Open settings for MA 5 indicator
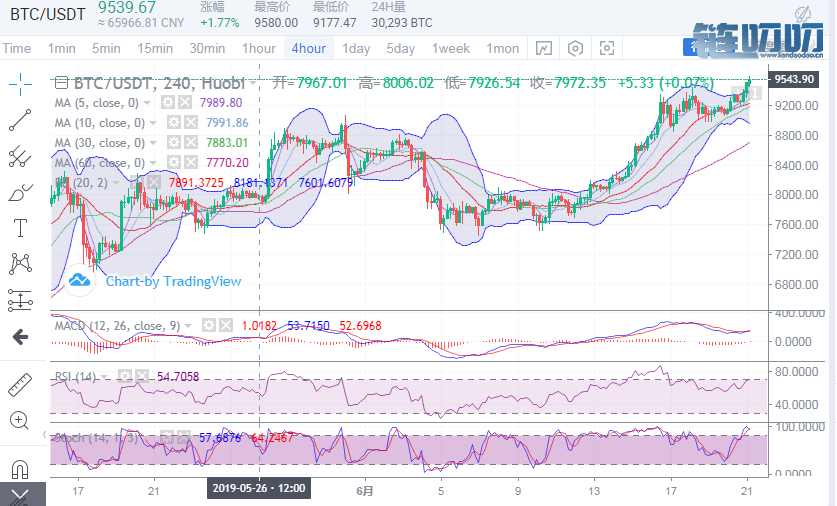 tap(168, 102)
